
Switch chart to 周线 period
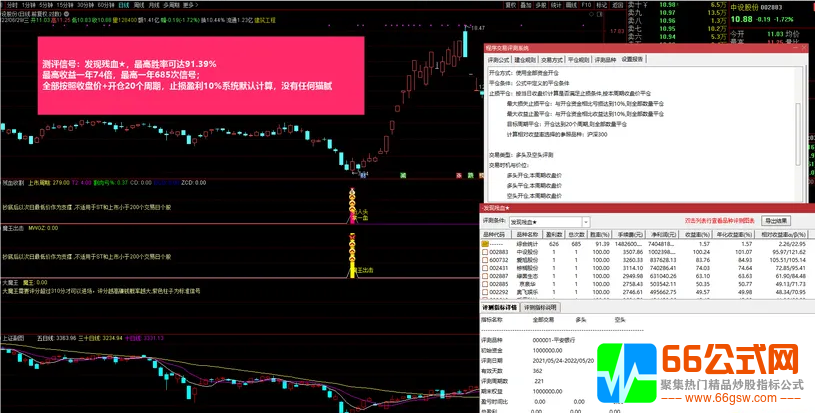coord(140,5)
